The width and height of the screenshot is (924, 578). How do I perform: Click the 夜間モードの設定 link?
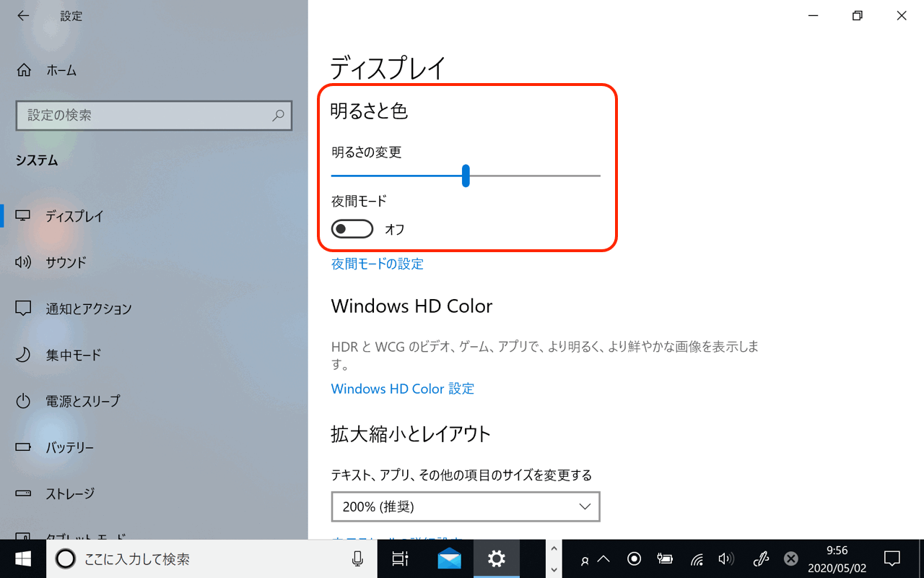[378, 264]
